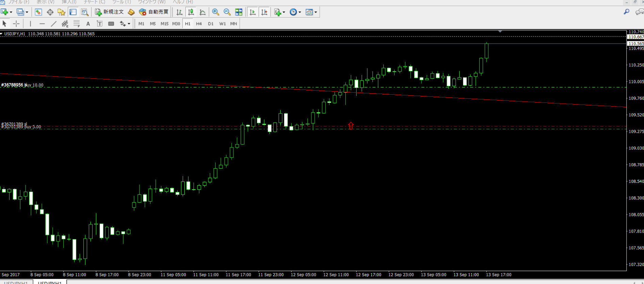Viewport: 644px width, 284px height.
Task: Draw a horizontal line tool
Action: (x=42, y=23)
